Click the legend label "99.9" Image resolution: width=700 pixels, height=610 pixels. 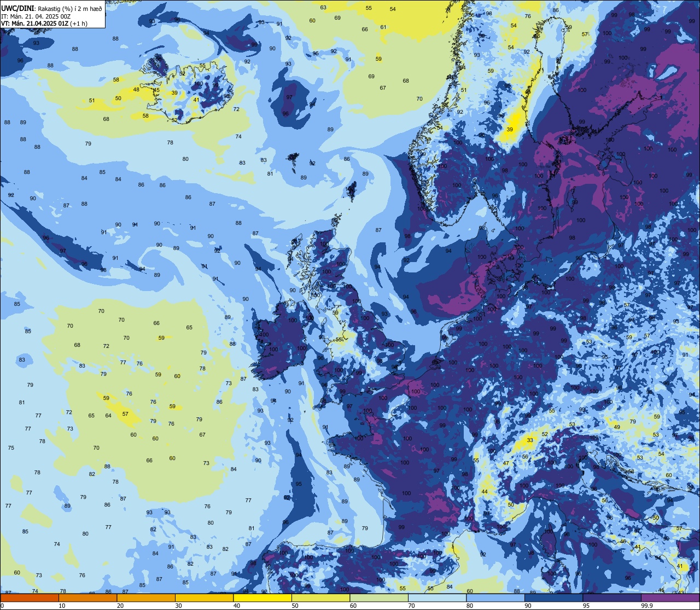[647, 606]
